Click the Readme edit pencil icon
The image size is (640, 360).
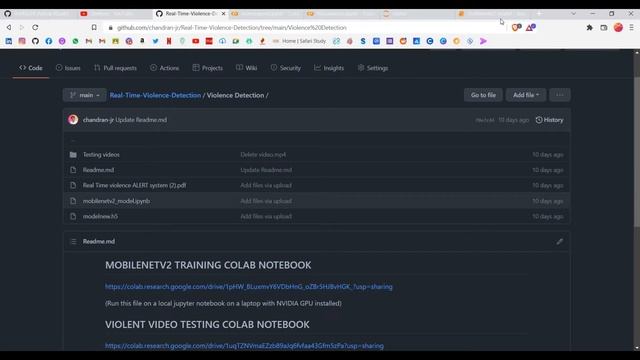coord(560,242)
